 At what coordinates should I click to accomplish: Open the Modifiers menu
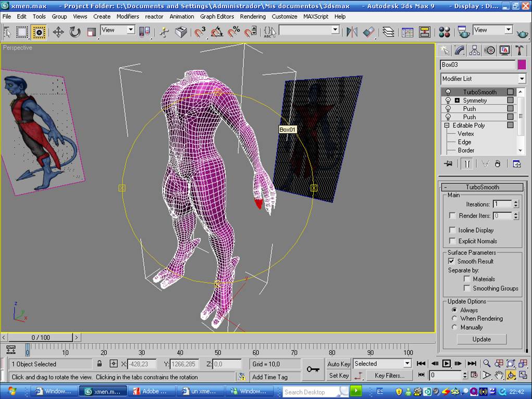[128, 16]
